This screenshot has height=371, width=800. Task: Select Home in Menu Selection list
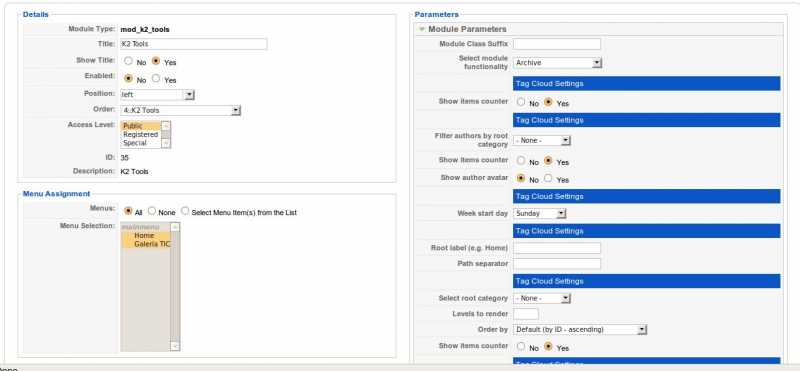(145, 236)
